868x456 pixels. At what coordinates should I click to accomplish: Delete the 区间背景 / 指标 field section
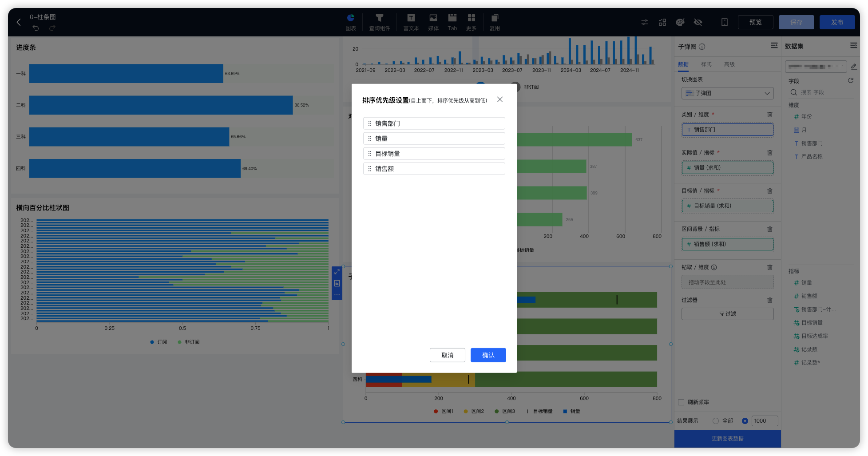click(x=770, y=229)
